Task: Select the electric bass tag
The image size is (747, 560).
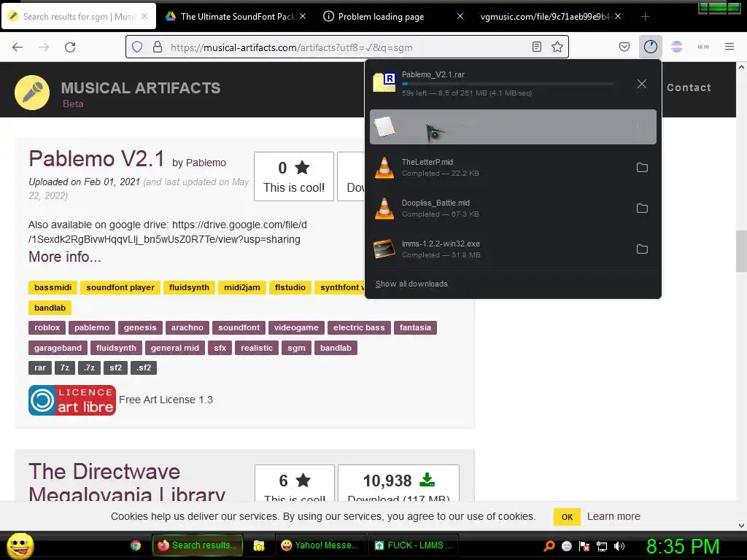Action: [359, 327]
